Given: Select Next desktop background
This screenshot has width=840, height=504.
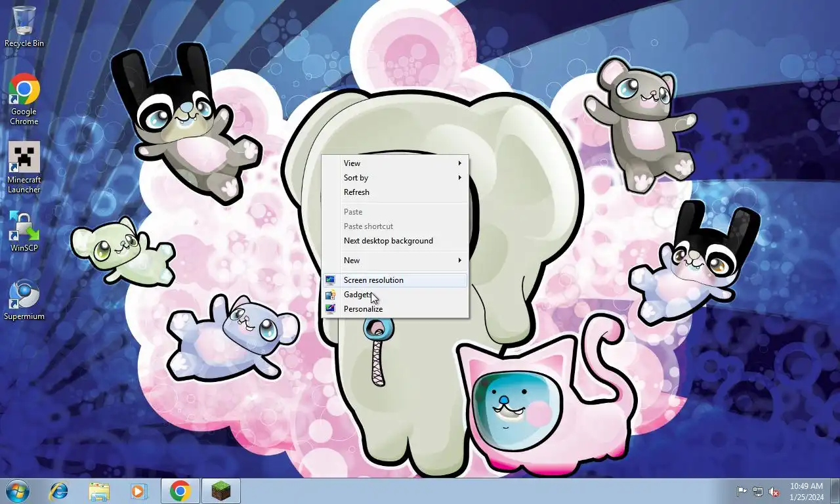Looking at the screenshot, I should coord(395,241).
